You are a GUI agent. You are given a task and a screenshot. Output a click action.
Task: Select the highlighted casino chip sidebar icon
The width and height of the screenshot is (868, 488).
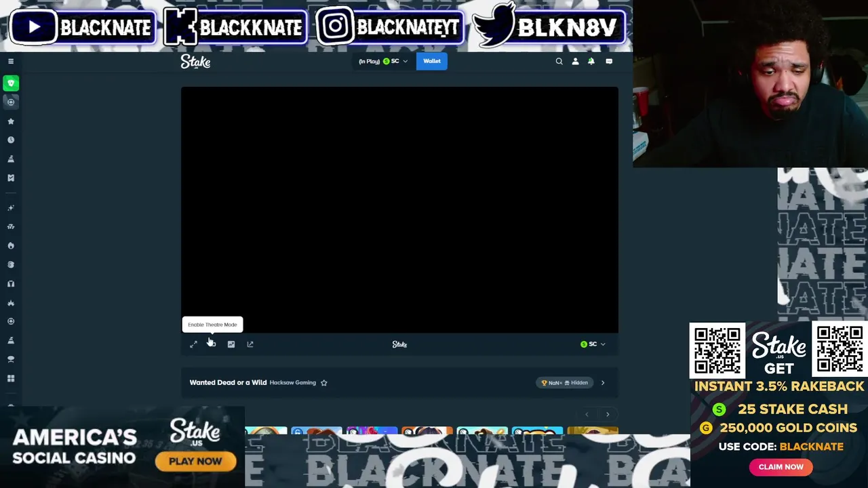(11, 102)
